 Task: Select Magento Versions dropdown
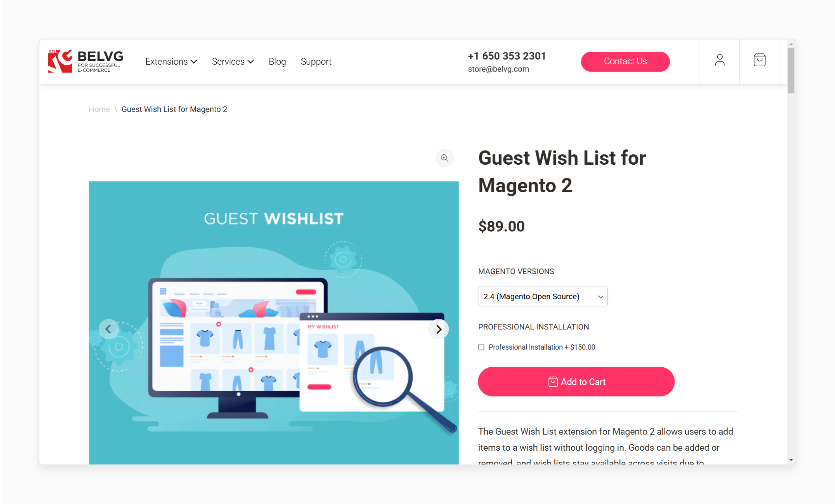click(x=542, y=296)
